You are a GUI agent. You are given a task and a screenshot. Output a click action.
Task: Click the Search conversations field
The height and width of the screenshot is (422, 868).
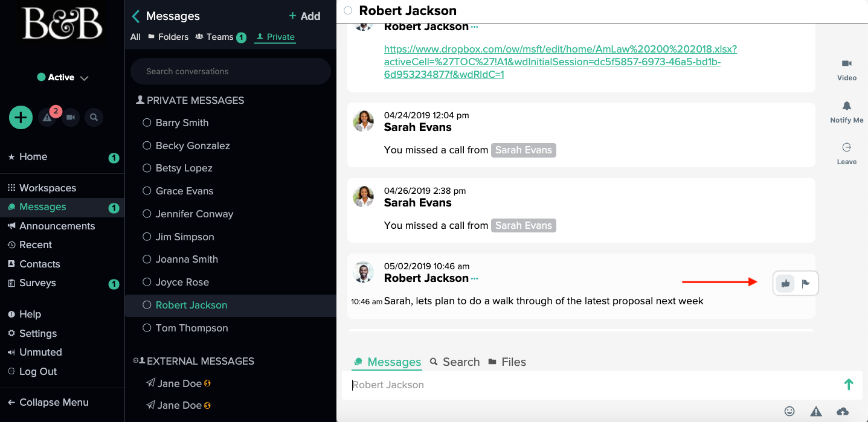tap(231, 71)
